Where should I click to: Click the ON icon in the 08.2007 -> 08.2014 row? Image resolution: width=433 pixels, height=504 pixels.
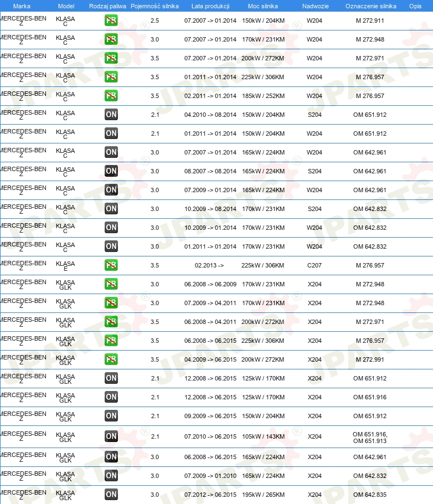pyautogui.click(x=111, y=171)
